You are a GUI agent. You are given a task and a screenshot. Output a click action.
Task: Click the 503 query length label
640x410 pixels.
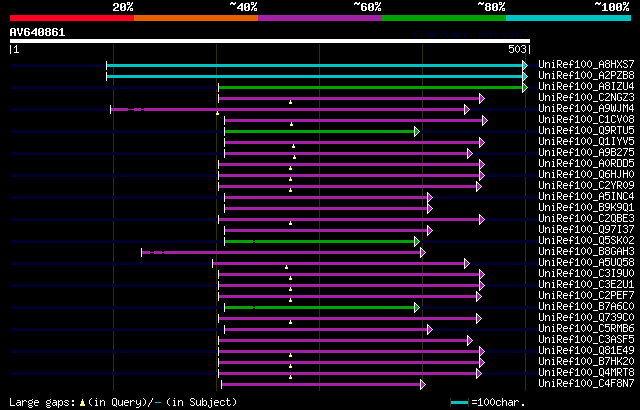point(517,49)
